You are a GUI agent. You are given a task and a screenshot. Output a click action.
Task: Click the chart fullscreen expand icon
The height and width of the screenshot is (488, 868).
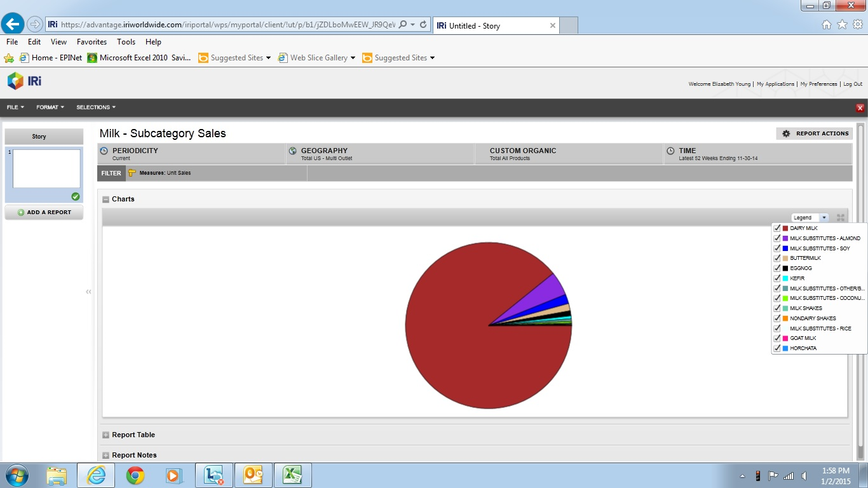tap(841, 217)
